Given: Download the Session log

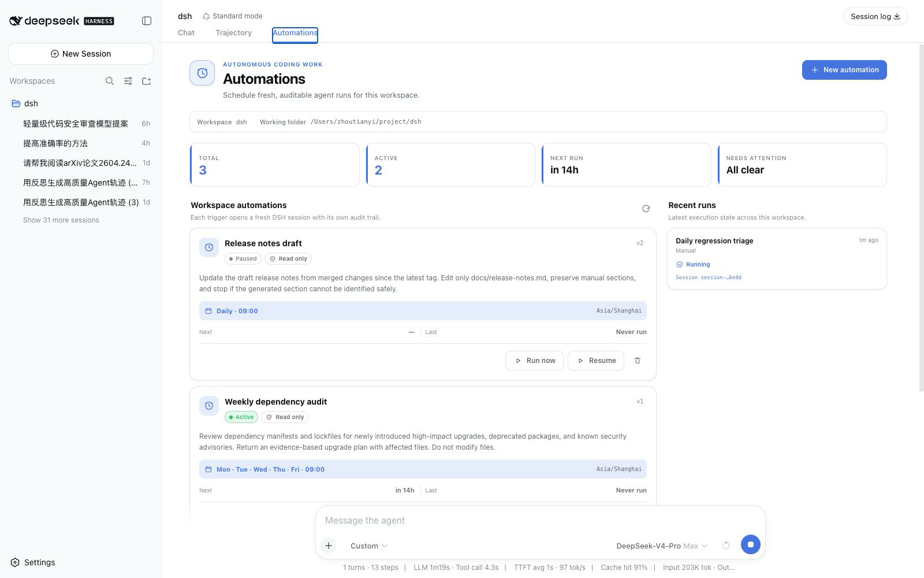Looking at the screenshot, I should click(875, 16).
